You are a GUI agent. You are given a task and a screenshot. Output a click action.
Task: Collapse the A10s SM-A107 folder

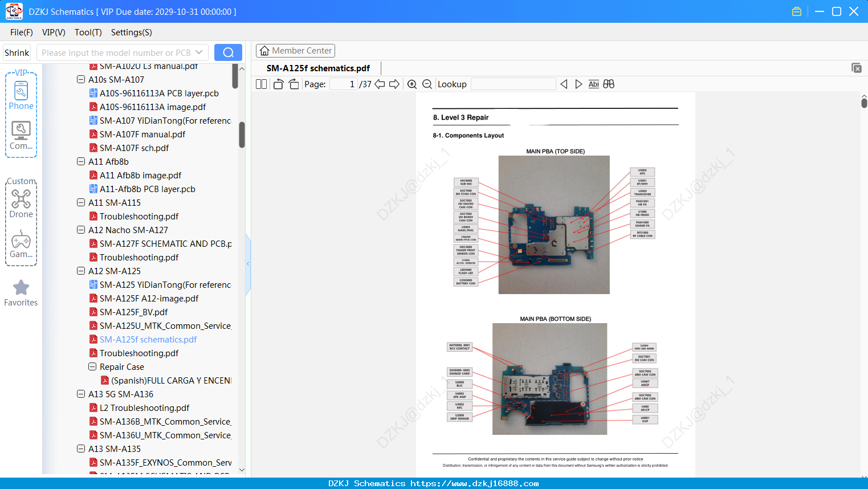pos(81,80)
